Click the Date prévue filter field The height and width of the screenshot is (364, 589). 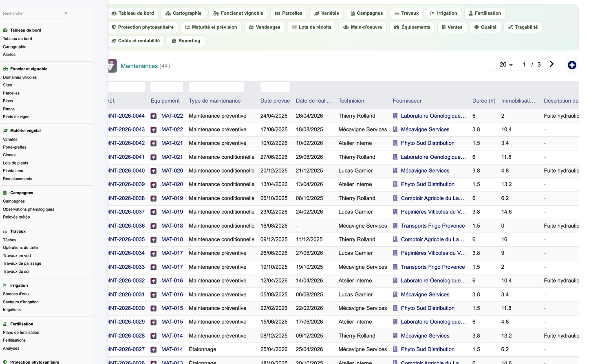tap(275, 87)
